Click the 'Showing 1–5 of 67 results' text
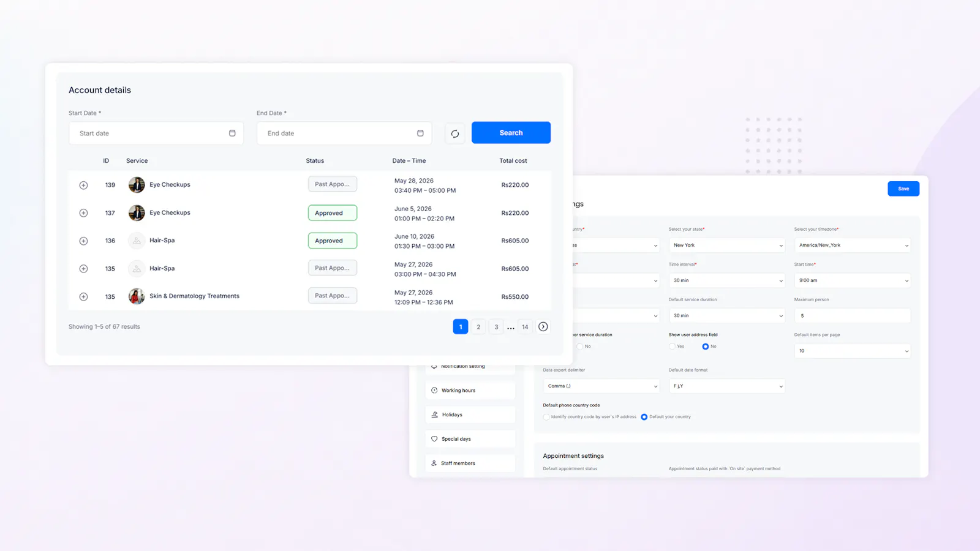Viewport: 980px width, 551px height. pos(104,327)
